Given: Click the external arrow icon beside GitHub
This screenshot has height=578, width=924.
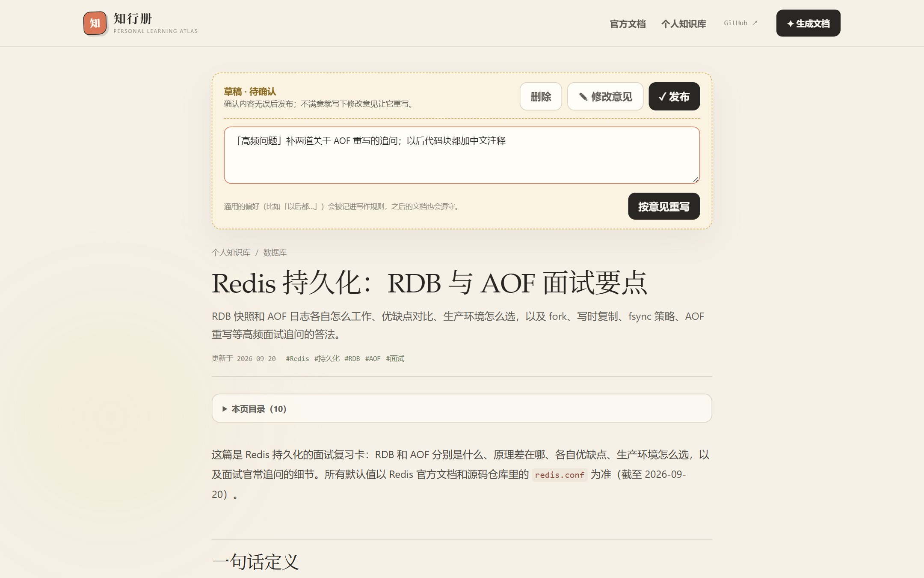Looking at the screenshot, I should [x=755, y=23].
